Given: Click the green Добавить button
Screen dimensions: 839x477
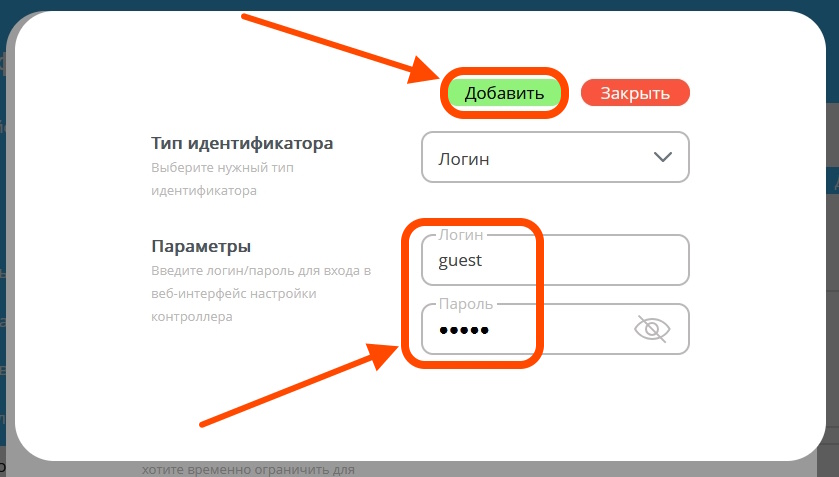Looking at the screenshot, I should [x=504, y=93].
